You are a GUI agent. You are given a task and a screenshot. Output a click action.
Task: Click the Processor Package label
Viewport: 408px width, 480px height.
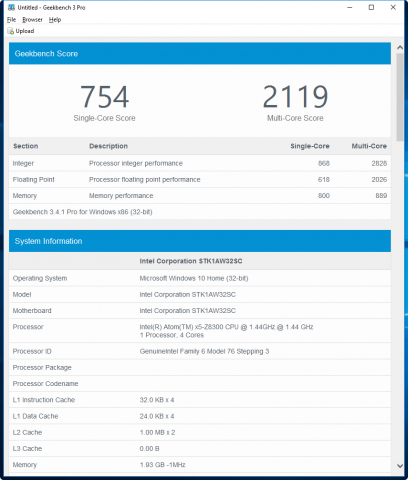coord(42,367)
